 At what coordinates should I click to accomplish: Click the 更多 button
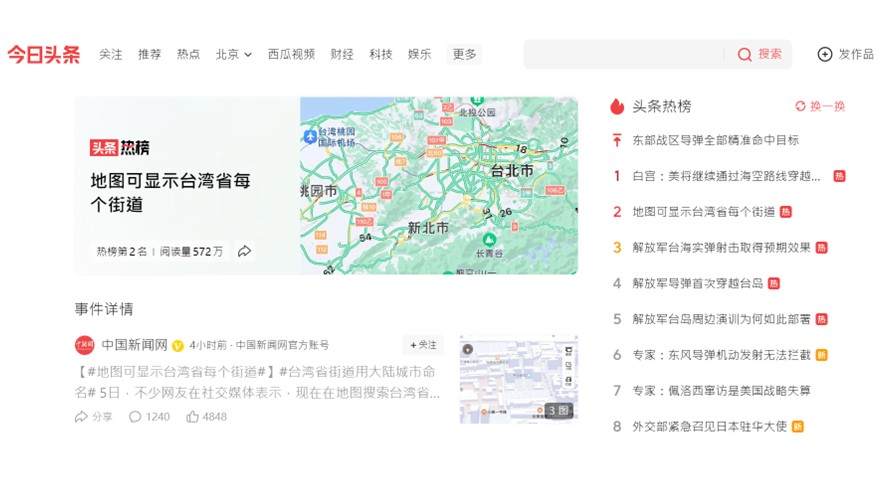464,54
